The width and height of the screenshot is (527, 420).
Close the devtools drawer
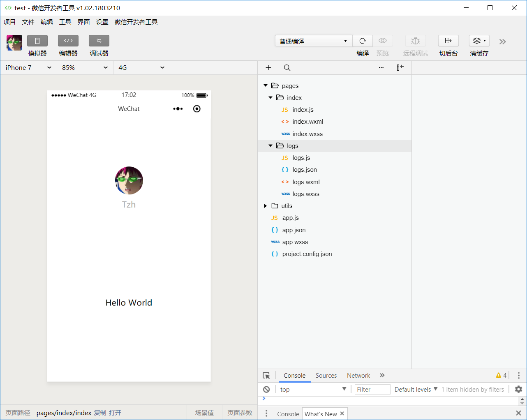coord(518,413)
